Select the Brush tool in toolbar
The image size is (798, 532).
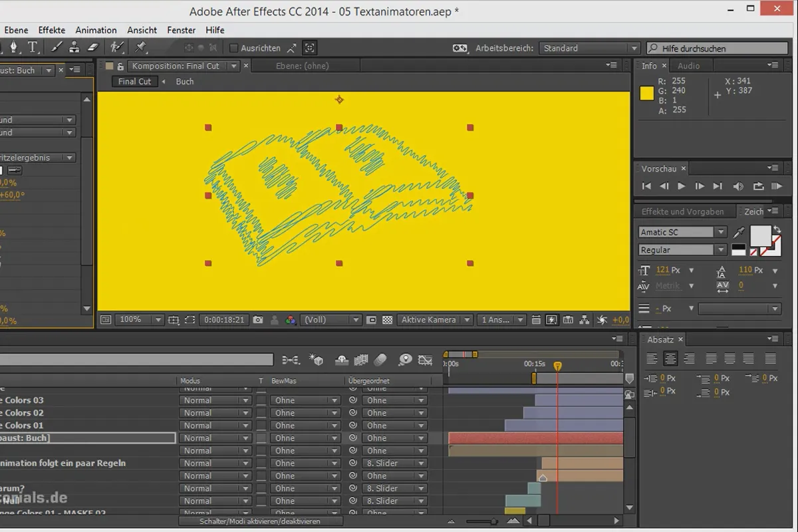(57, 47)
